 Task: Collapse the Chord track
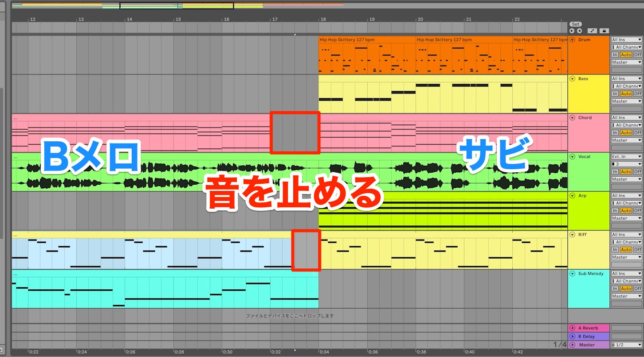(x=573, y=118)
